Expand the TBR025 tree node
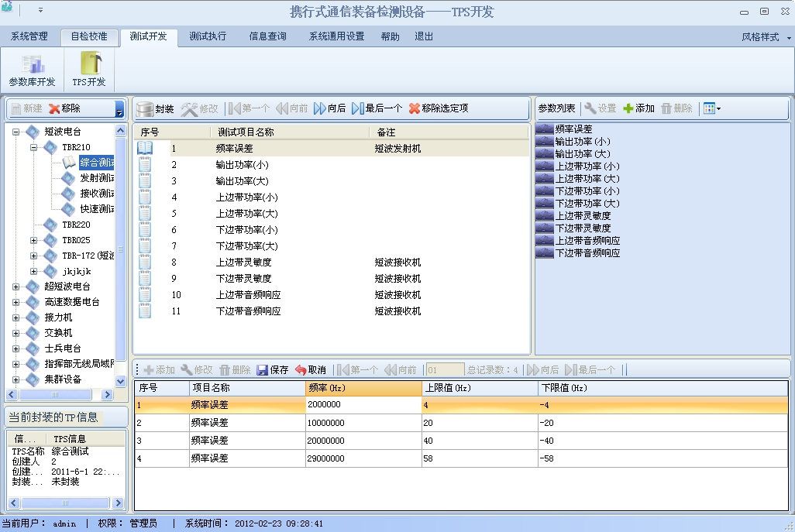Image resolution: width=795 pixels, height=532 pixels. click(x=33, y=240)
